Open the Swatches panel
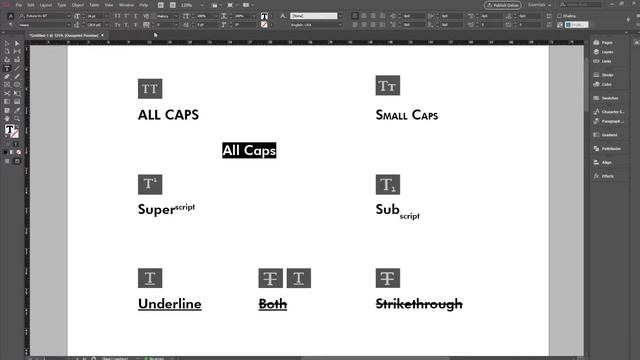The height and width of the screenshot is (360, 640). point(606,98)
